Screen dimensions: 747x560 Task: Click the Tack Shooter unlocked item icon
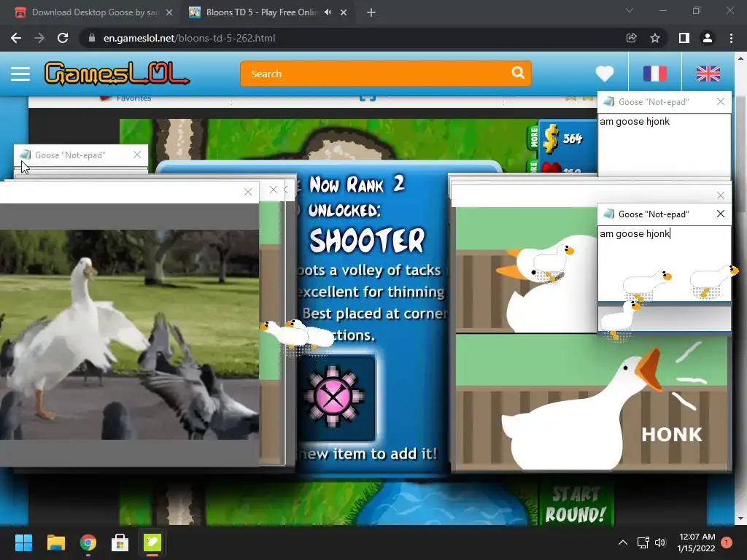coord(334,397)
